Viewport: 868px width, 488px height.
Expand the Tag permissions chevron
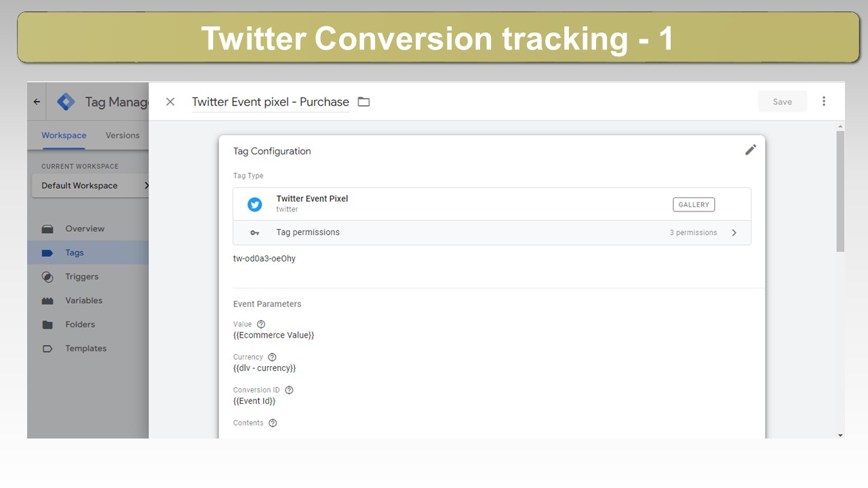coord(734,232)
